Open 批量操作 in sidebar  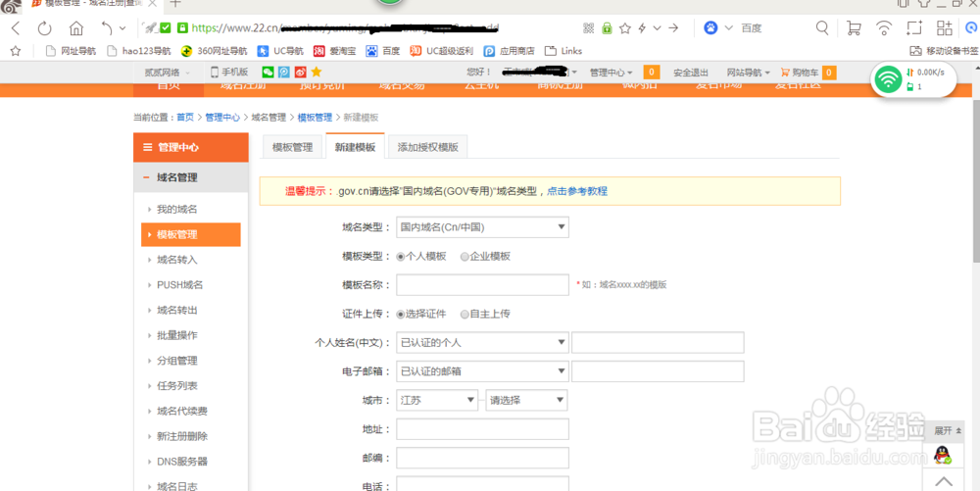tap(176, 335)
